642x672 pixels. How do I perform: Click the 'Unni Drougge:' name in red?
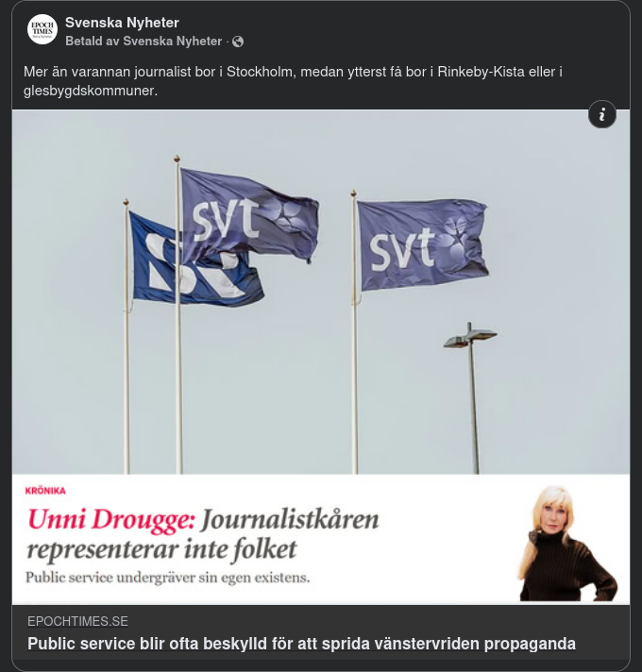[x=111, y=520]
